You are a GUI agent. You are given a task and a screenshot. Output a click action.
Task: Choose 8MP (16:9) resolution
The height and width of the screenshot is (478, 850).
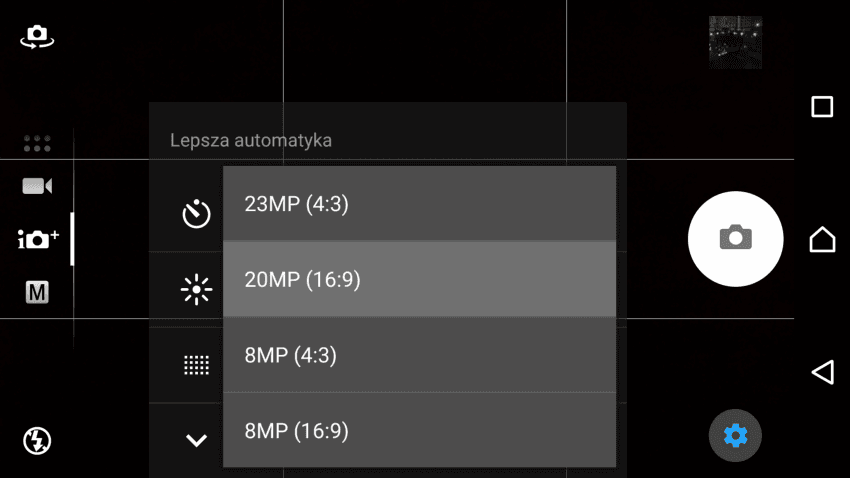point(419,430)
